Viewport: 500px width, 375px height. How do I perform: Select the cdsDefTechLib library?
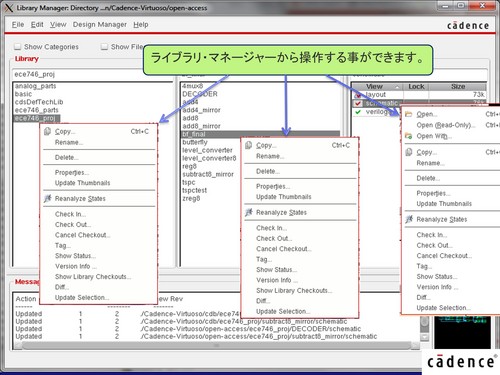click(39, 102)
